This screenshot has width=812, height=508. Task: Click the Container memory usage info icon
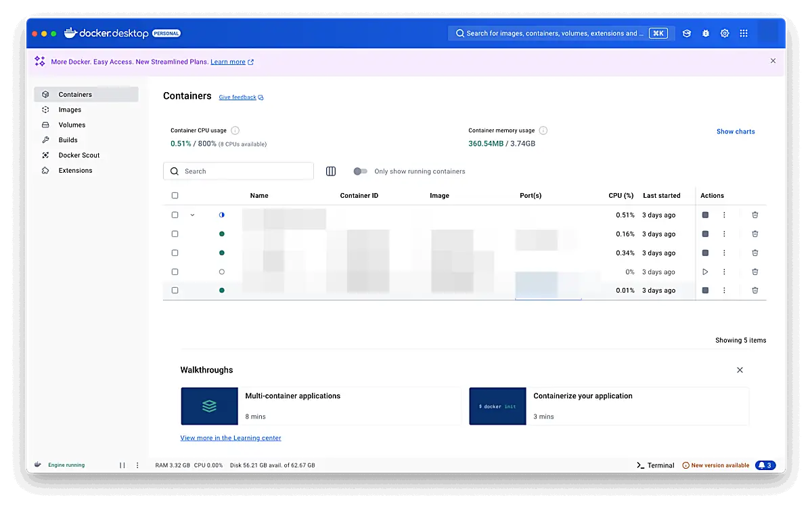[543, 130]
